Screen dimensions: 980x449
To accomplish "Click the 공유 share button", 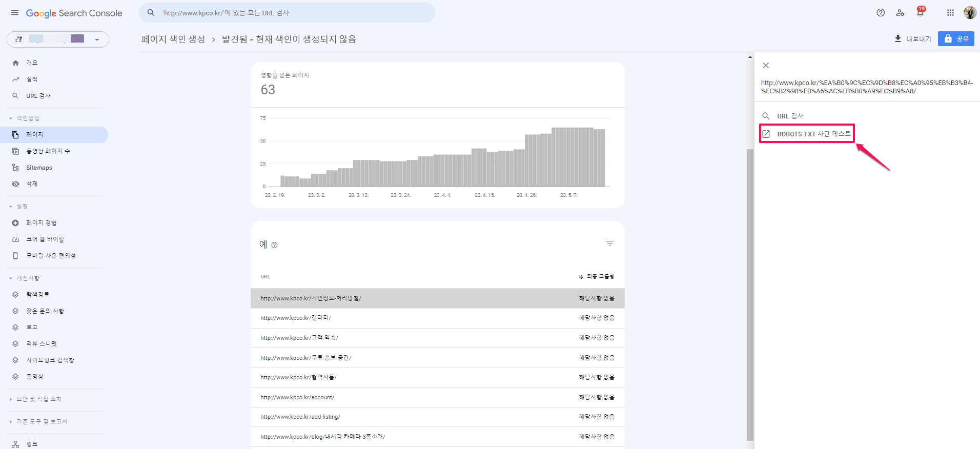I will tap(956, 39).
